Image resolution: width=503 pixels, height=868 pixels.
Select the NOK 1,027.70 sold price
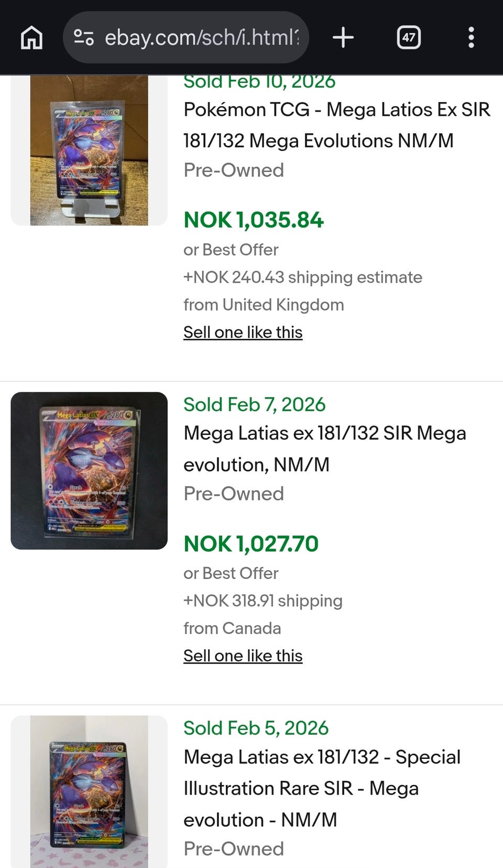coord(251,544)
